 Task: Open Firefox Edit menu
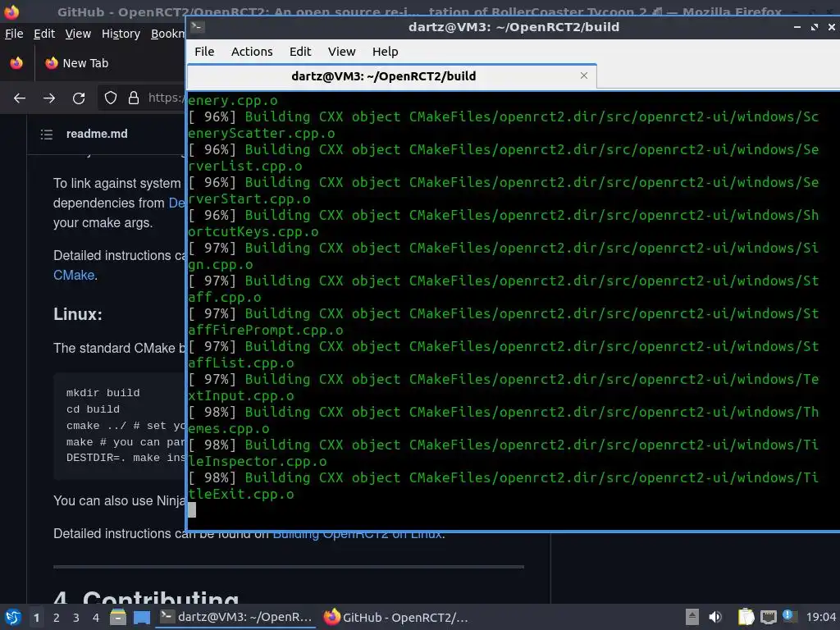tap(44, 34)
